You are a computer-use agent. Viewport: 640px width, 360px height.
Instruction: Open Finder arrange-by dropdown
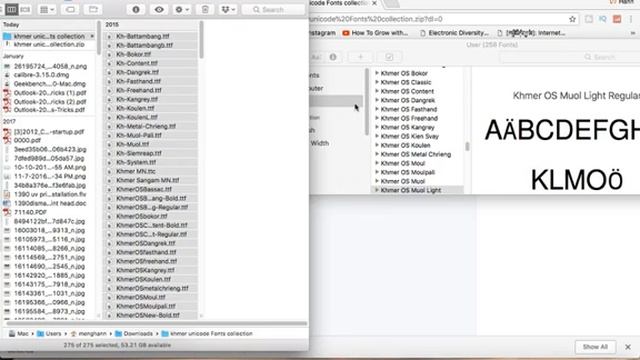[x=47, y=9]
